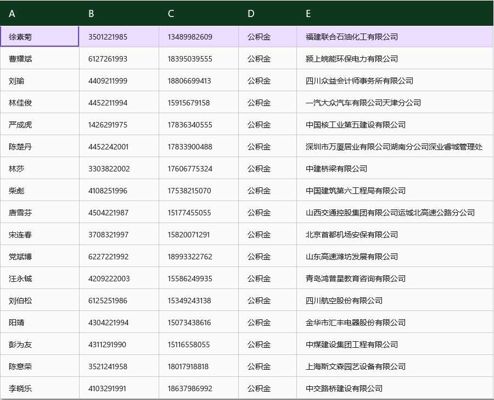
Task: Select the ID cell 3521241958
Action: pos(119,367)
